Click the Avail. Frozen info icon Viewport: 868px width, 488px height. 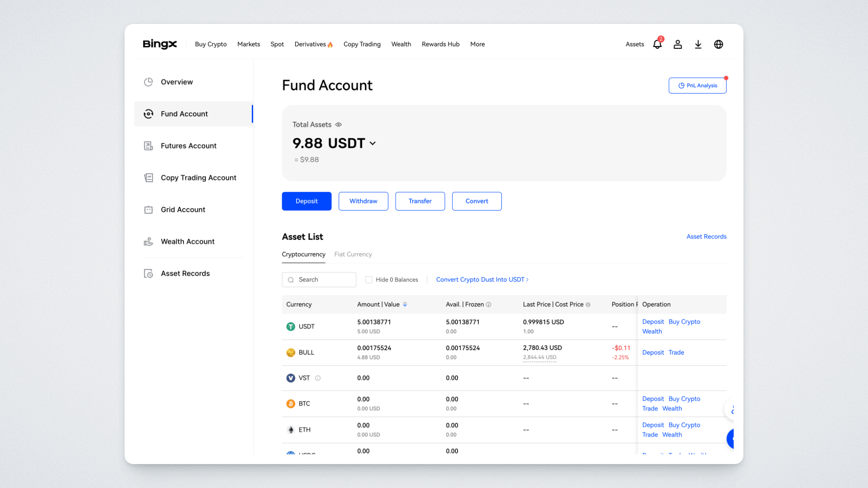pyautogui.click(x=489, y=305)
